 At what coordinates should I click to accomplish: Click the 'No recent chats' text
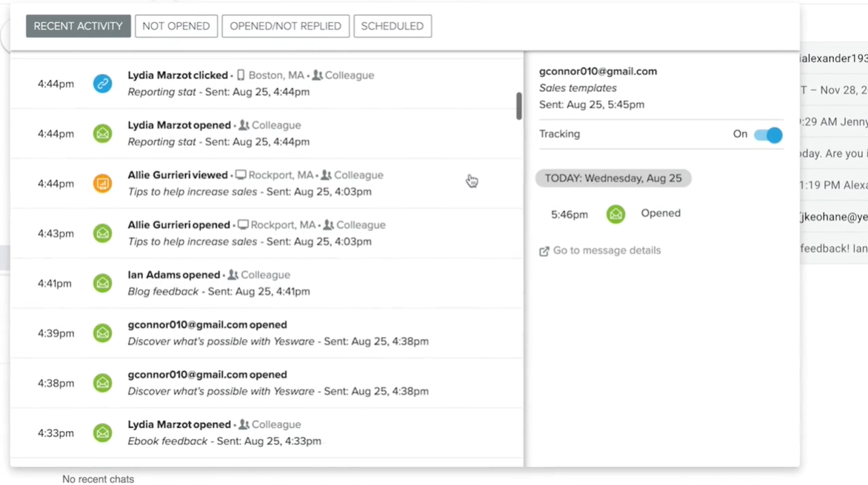98,479
